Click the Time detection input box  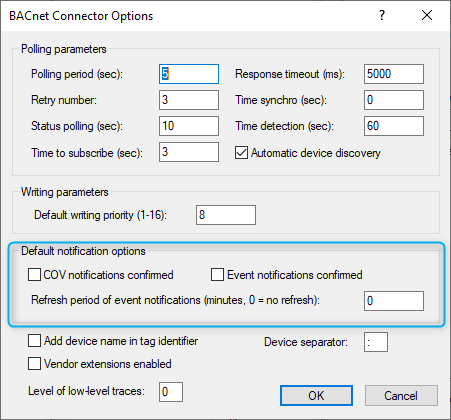click(x=394, y=126)
